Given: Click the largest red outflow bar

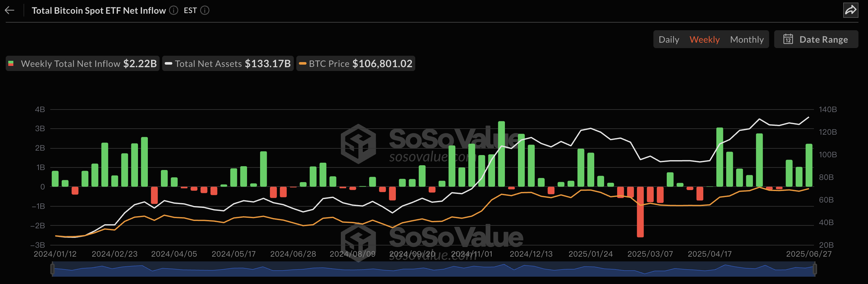Looking at the screenshot, I should (x=640, y=212).
